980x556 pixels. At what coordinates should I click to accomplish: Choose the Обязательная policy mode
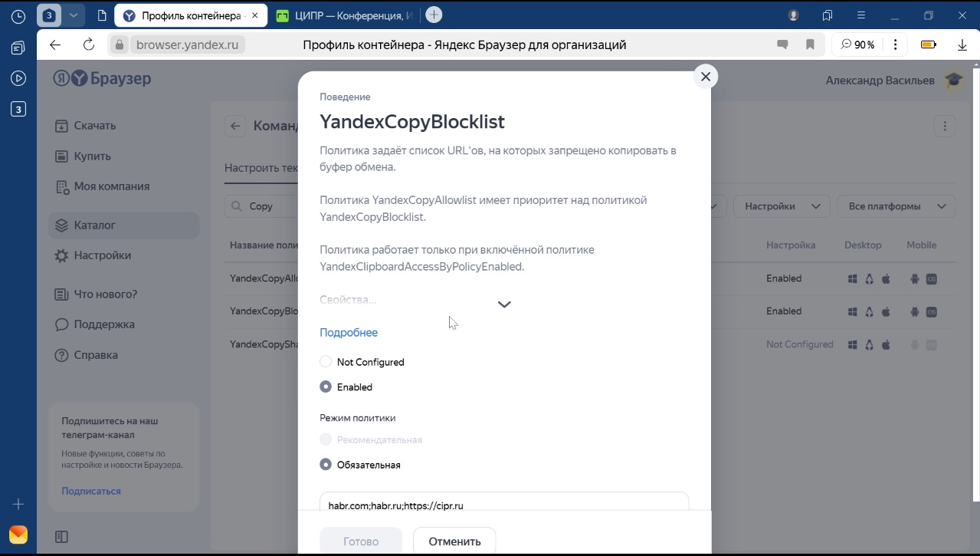pos(326,465)
